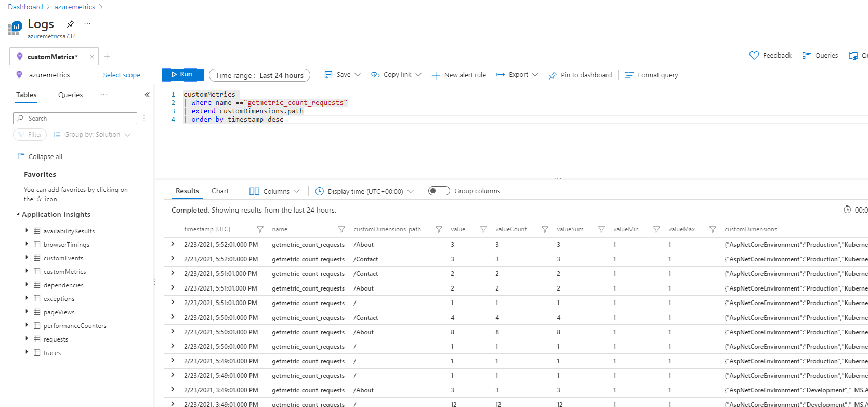This screenshot has width=868, height=407.
Task: Click the table Search field
Action: click(75, 119)
